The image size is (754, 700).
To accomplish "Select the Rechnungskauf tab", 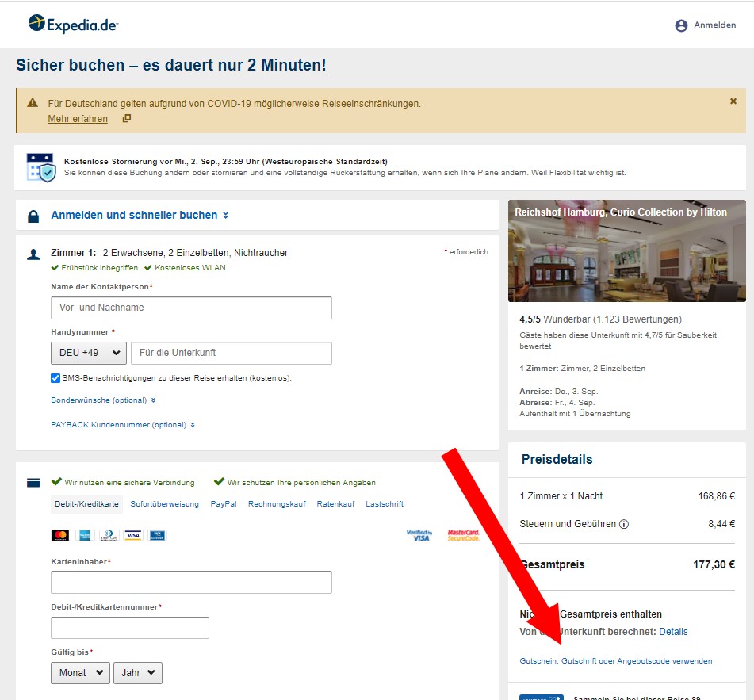I will click(x=277, y=504).
